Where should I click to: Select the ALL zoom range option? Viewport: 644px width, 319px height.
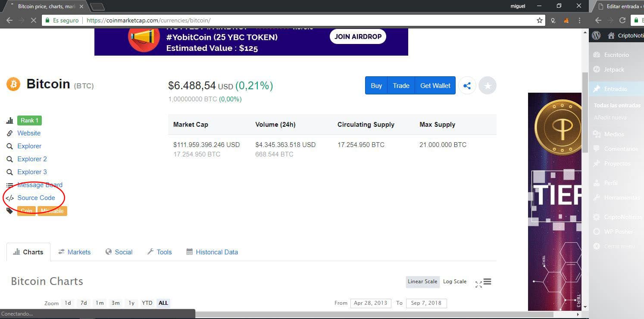pyautogui.click(x=163, y=303)
